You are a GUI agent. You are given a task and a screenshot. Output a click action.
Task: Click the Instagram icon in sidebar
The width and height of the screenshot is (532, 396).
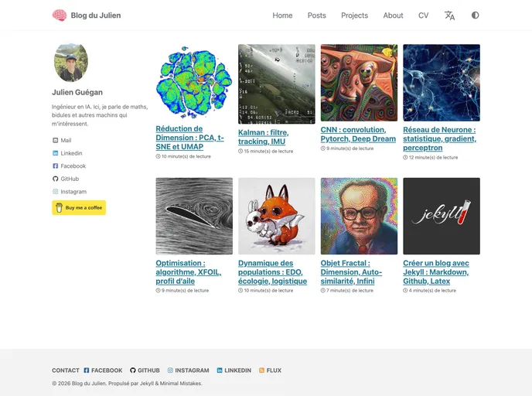tap(55, 192)
